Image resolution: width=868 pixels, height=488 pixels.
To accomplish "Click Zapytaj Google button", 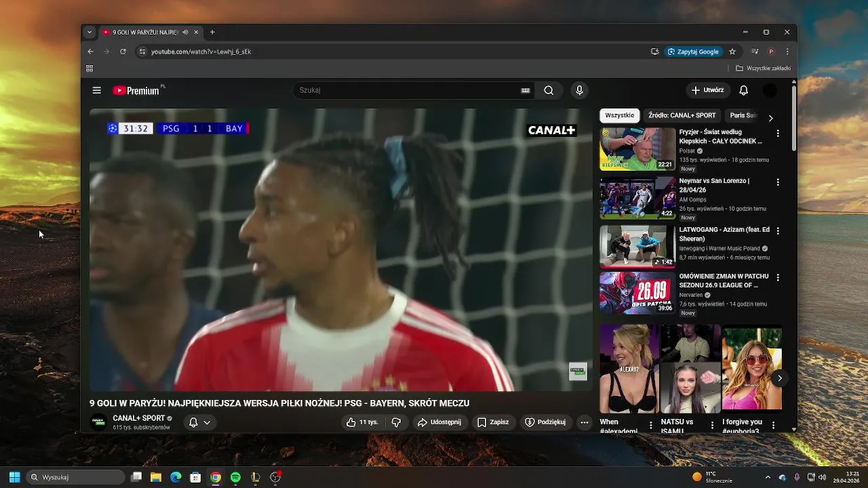I will click(693, 52).
